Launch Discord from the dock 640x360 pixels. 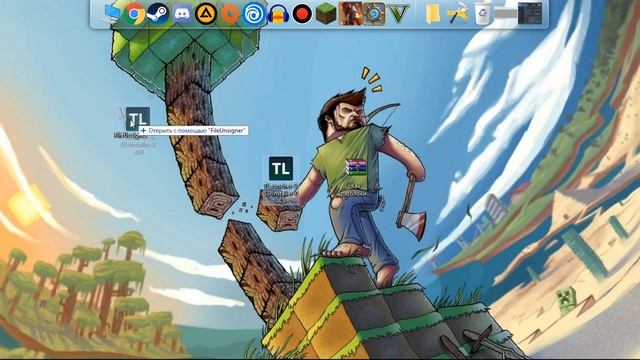(x=182, y=14)
